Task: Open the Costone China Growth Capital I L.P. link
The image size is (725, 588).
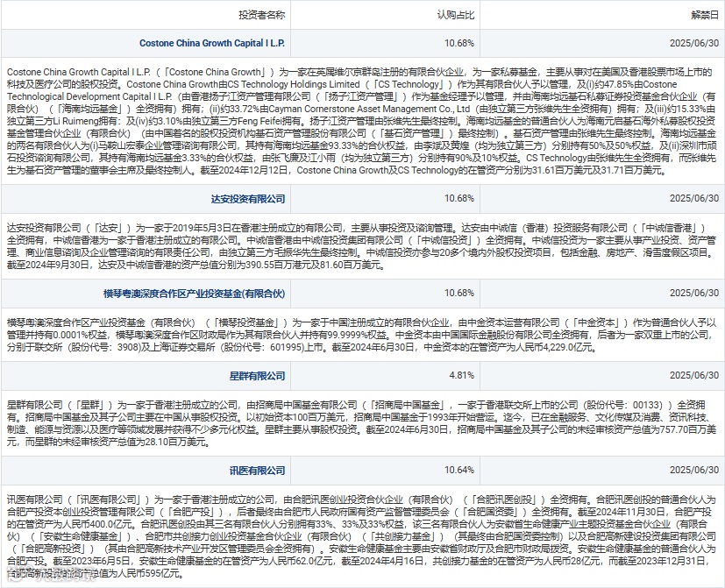Action: [212, 43]
